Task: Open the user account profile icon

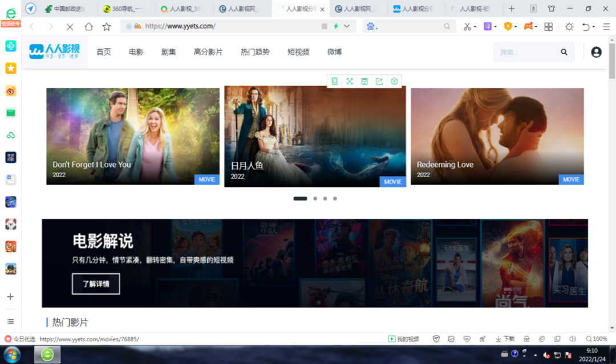Action: pyautogui.click(x=596, y=52)
